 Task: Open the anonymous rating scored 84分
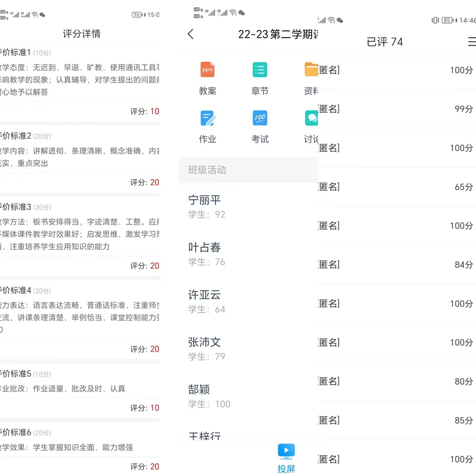pyautogui.click(x=396, y=264)
